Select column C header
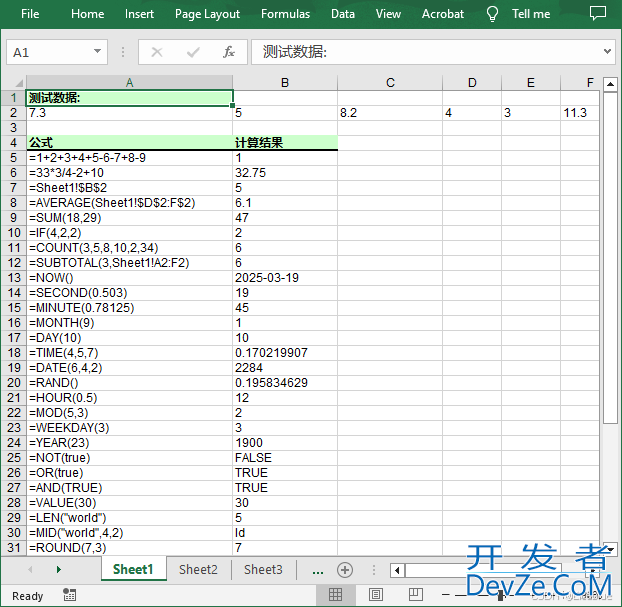The width and height of the screenshot is (622, 607). (x=390, y=83)
